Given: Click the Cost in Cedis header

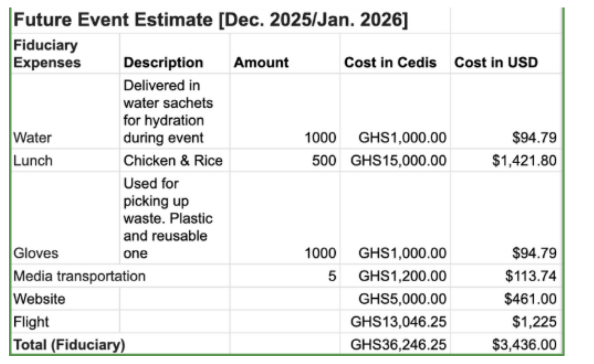Looking at the screenshot, I should 390,63.
